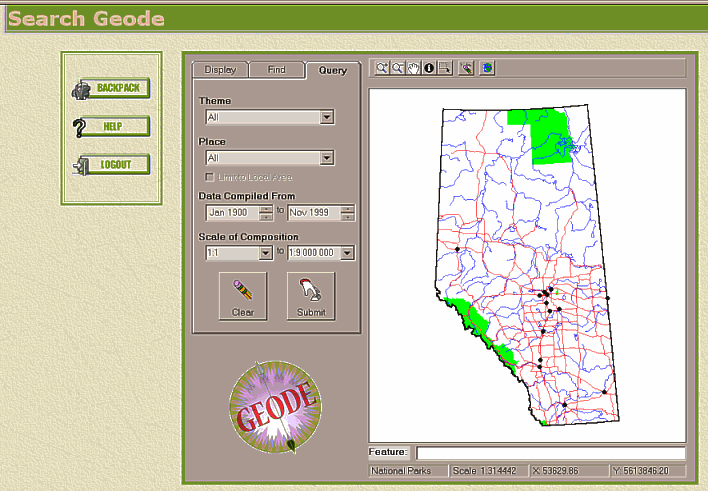Switch to the Display tab
This screenshot has width=708, height=491.
(x=220, y=70)
